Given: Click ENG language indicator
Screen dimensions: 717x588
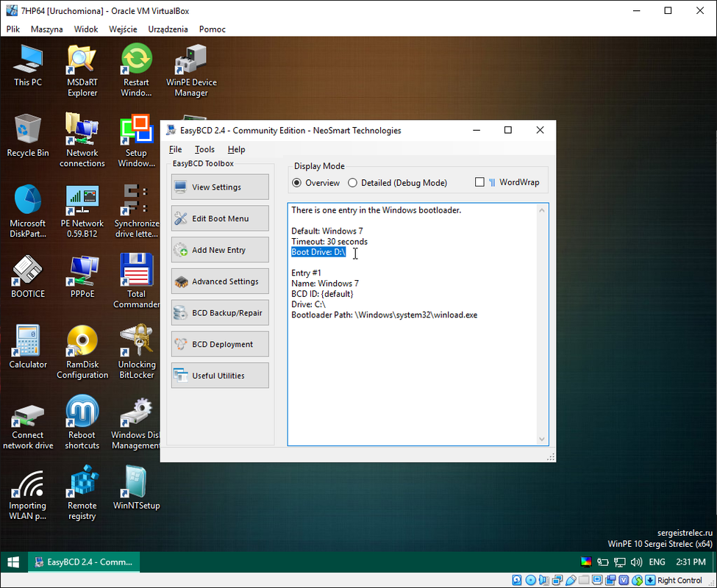Looking at the screenshot, I should tap(657, 562).
